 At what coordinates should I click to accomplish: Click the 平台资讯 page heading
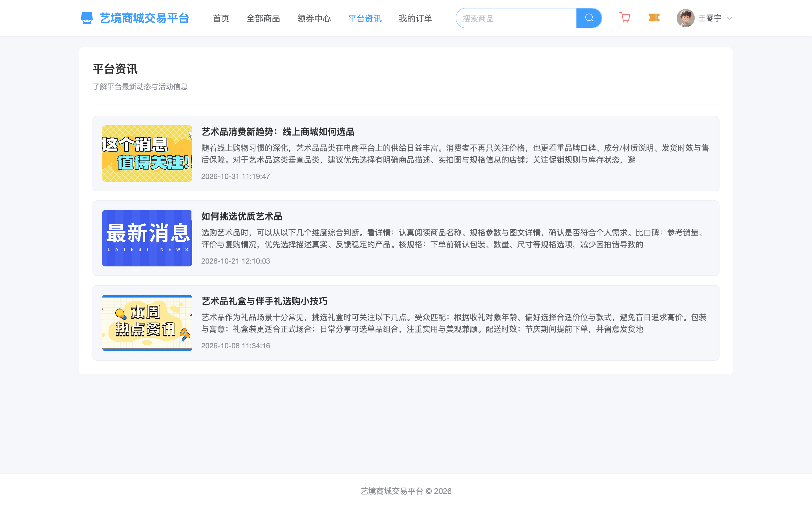pyautogui.click(x=115, y=69)
